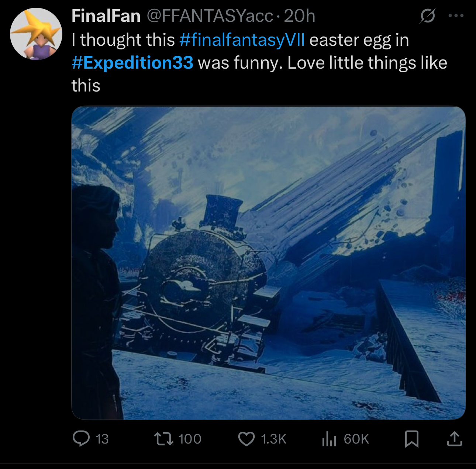Bookmark this post
The width and height of the screenshot is (476, 469).
pos(411,439)
